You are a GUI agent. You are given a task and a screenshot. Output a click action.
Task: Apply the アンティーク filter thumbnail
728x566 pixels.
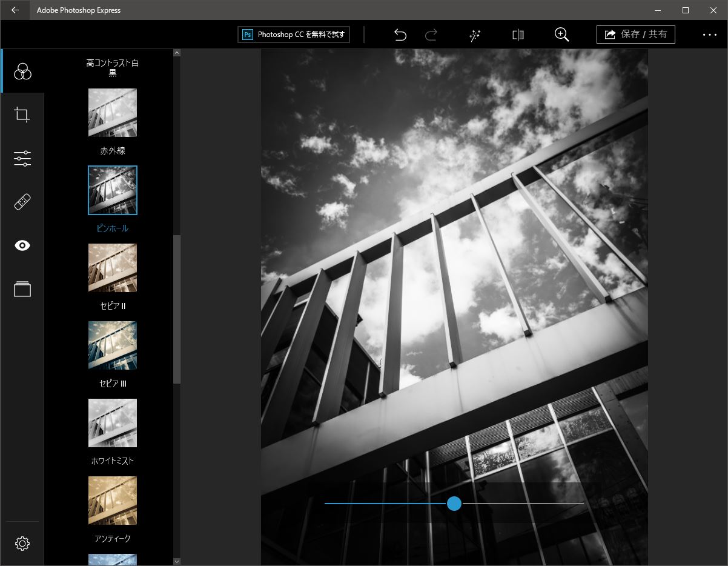pos(113,501)
